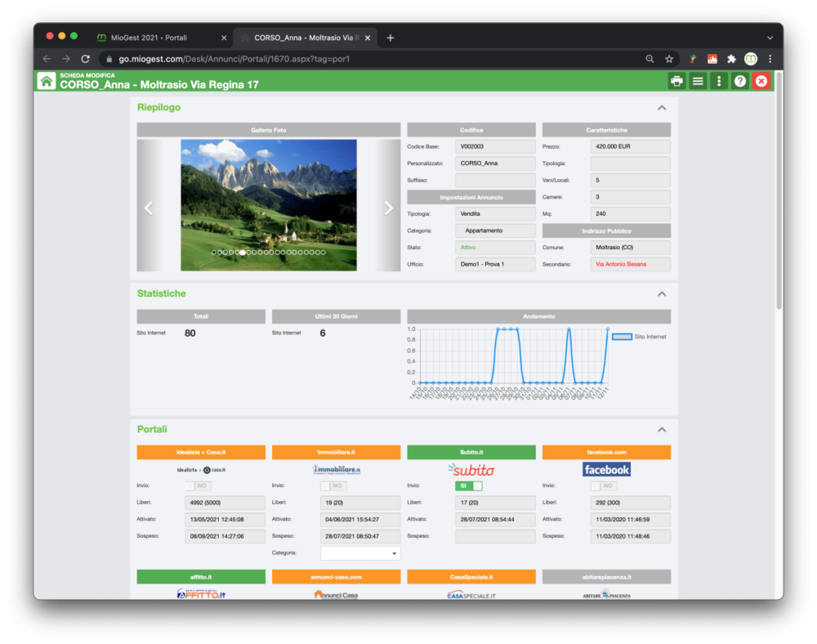This screenshot has height=644, width=817.
Task: Click the facebook.com orange header
Action: coord(606,452)
